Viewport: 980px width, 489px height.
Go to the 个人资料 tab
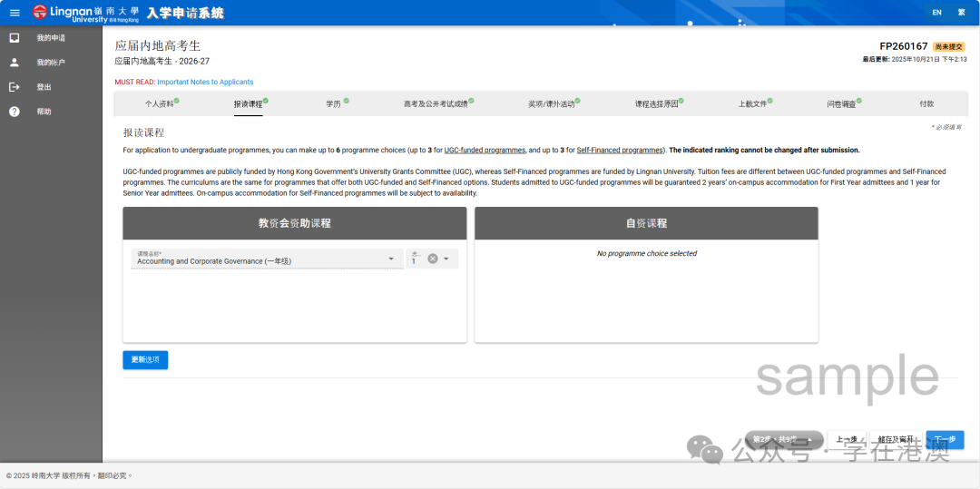click(160, 104)
